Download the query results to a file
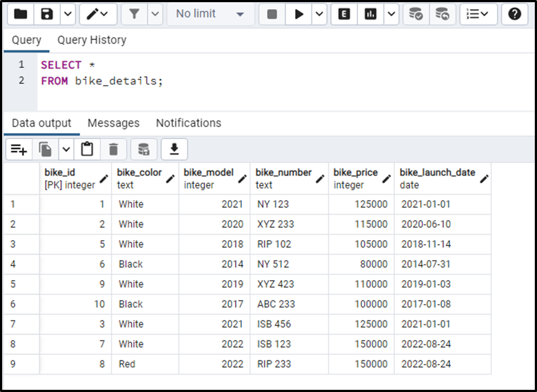Screen dimensions: 537x392 [x=174, y=149]
